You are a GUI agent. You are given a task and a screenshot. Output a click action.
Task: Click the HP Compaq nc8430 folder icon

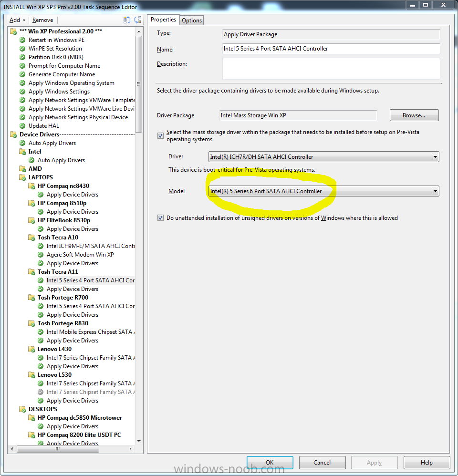[x=31, y=186]
